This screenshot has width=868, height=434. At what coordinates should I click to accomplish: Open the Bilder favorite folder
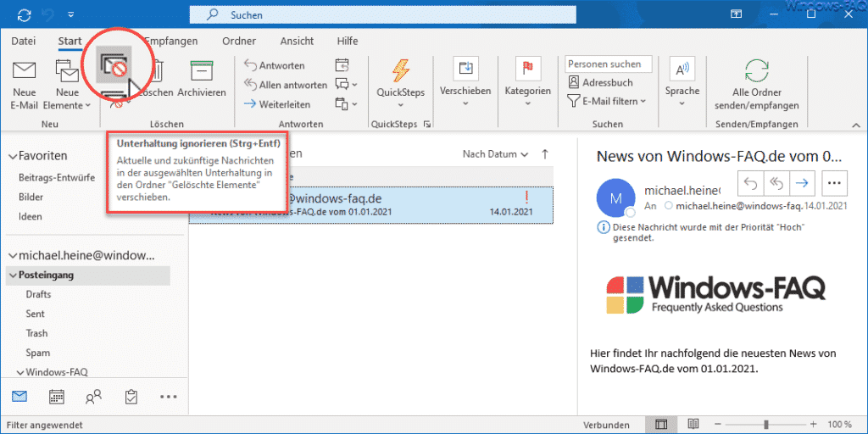31,197
